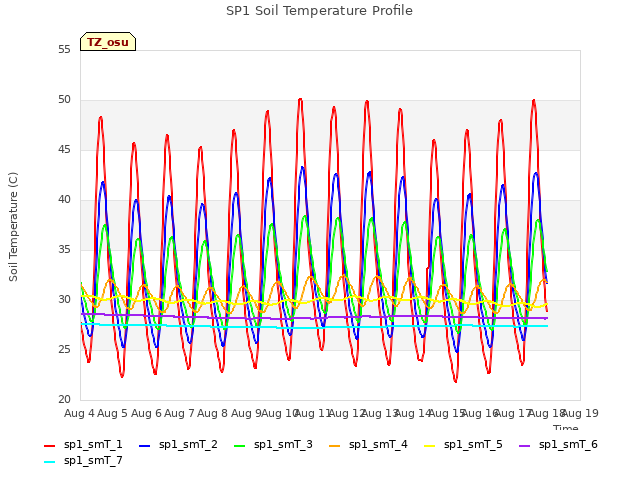Click the TZ_osu annotation label
Image resolution: width=640 pixels, height=480 pixels.
pos(108,42)
